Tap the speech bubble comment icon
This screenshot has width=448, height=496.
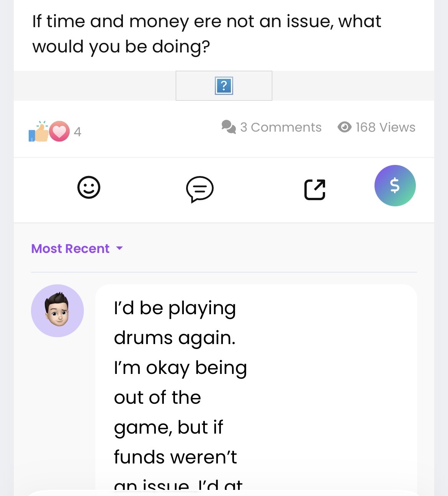click(199, 189)
